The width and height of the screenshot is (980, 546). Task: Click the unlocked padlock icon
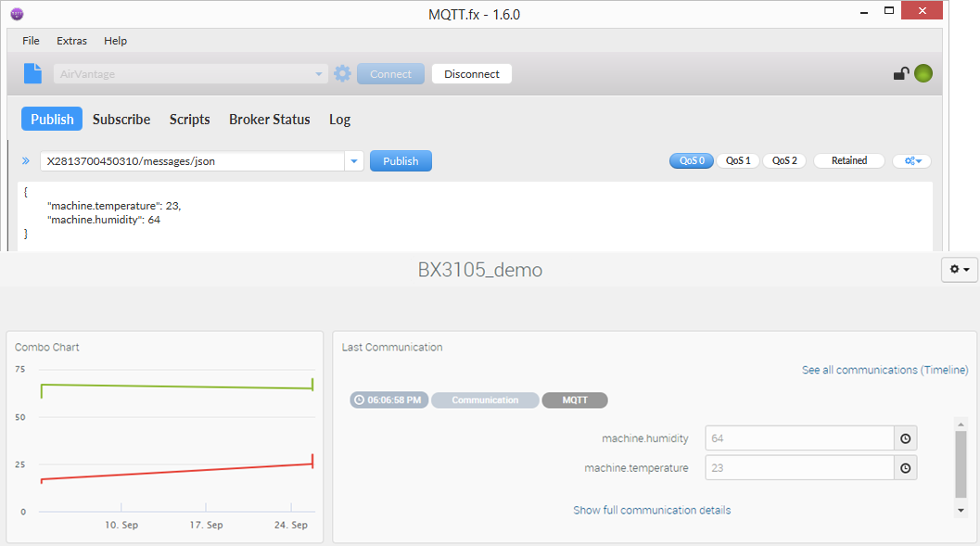[x=900, y=73]
